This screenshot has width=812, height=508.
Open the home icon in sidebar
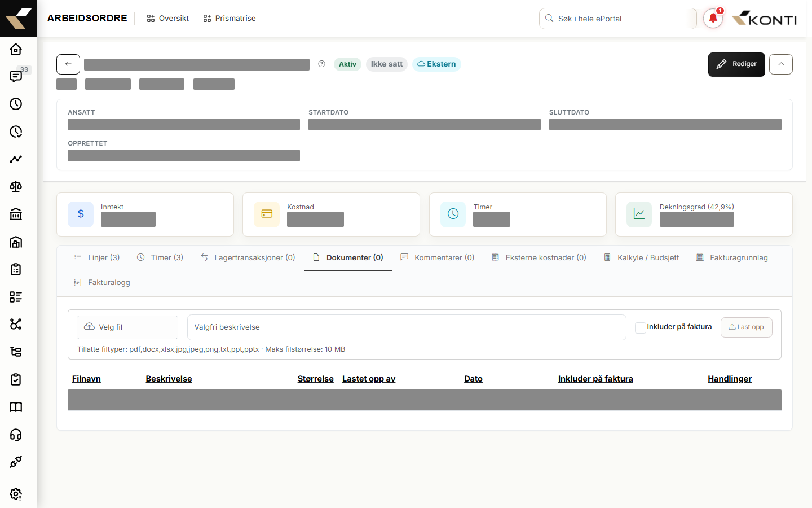coord(16,49)
